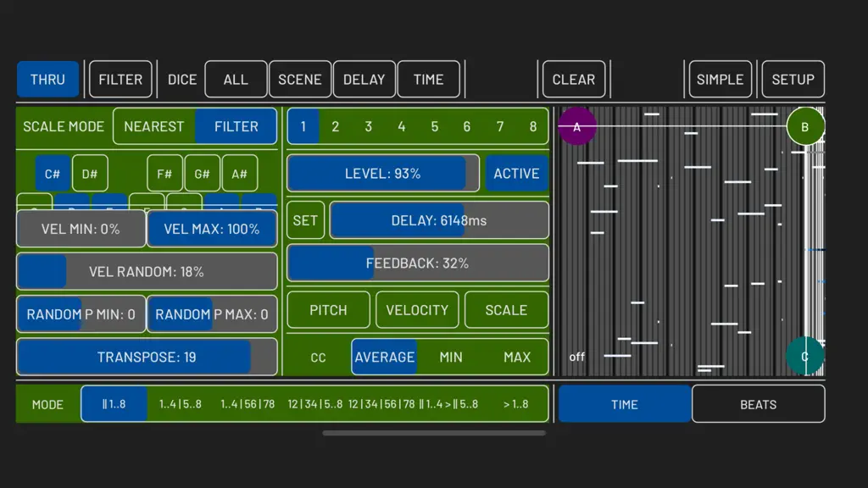Select delay line 3

tap(368, 127)
